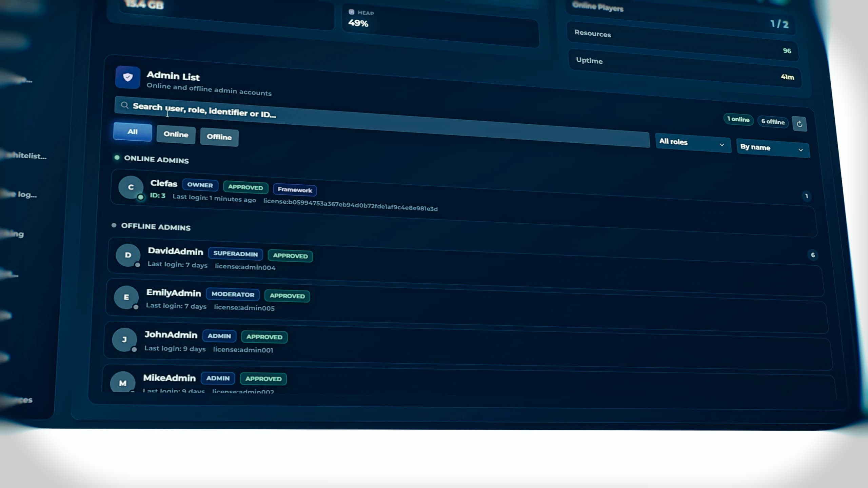Viewport: 868px width, 488px height.
Task: Click the ID: 3 label under Clefas
Action: [x=158, y=196]
